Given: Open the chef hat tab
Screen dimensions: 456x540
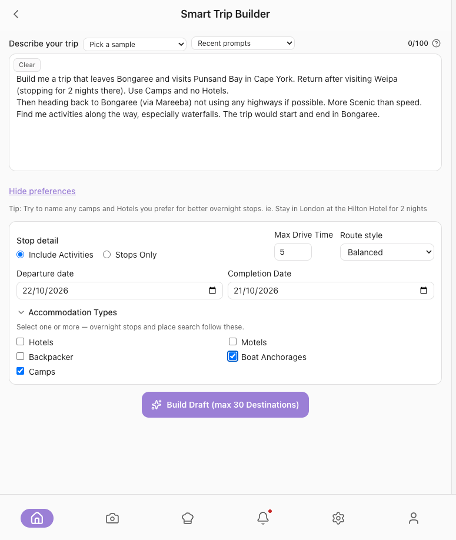Looking at the screenshot, I should 187,518.
